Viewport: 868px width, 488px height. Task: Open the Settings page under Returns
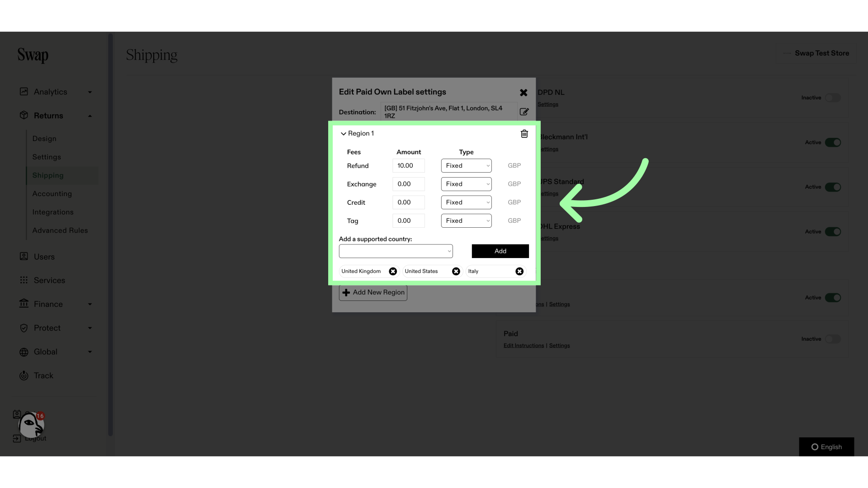[x=47, y=157]
